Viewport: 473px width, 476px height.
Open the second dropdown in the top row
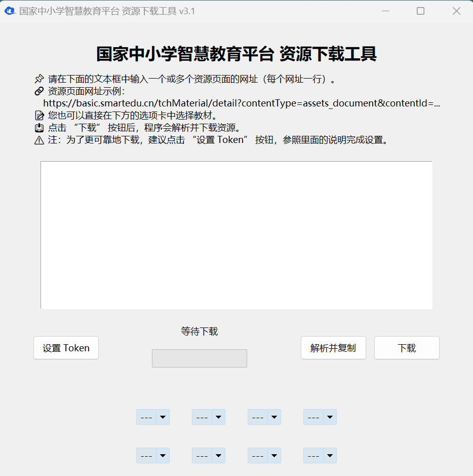[x=209, y=417]
